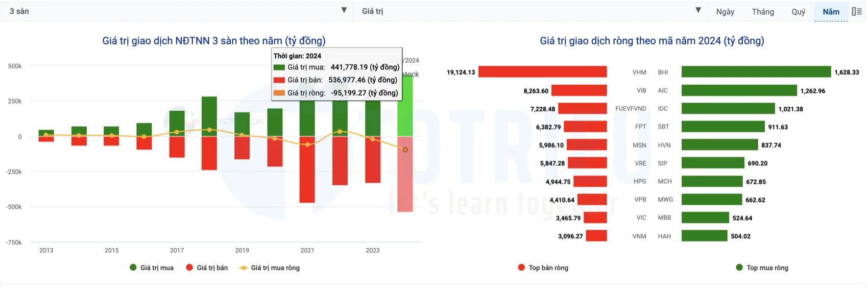Open the 3 sàn exchange dropdown
This screenshot has width=868, height=288.
click(x=174, y=11)
